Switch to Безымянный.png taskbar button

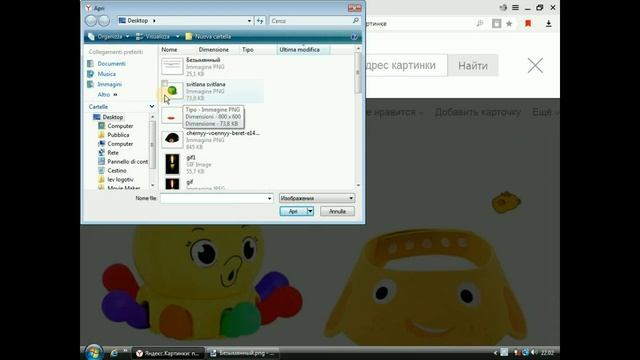[242, 353]
